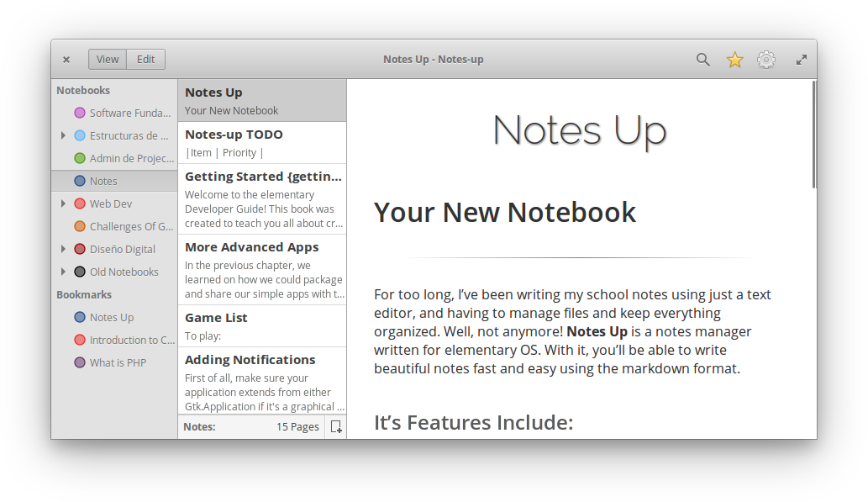Click the dark red circle of Diseño Digital

80,250
